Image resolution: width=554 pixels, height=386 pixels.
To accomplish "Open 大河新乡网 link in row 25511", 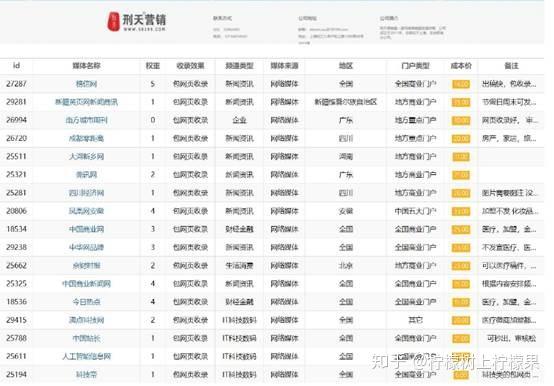I will (x=87, y=156).
